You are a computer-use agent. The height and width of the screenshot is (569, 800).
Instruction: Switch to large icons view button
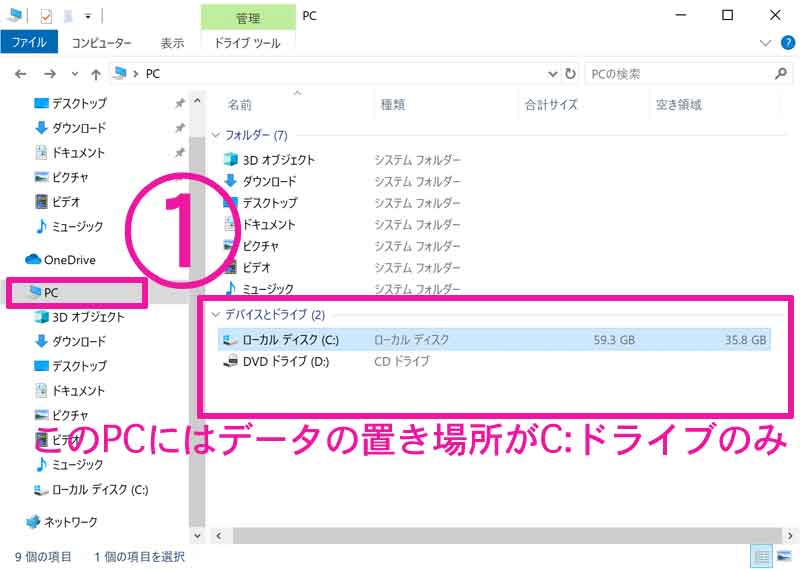[x=783, y=556]
